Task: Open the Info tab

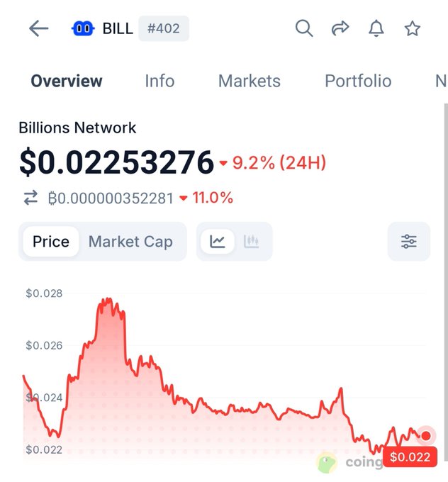Action: click(x=159, y=81)
